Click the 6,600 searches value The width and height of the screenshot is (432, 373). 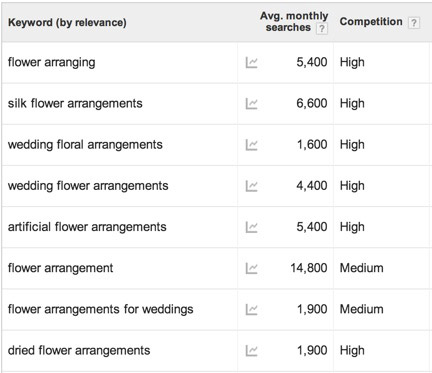point(312,103)
